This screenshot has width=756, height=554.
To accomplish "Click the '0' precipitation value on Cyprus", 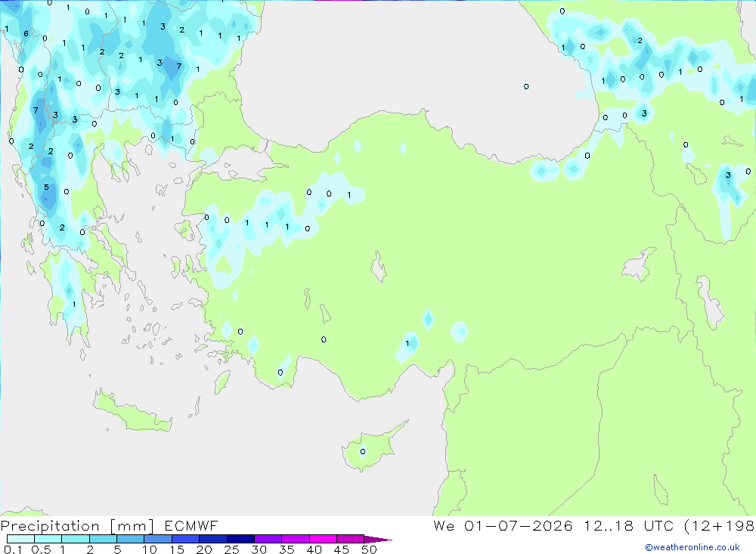I will coord(363,452).
